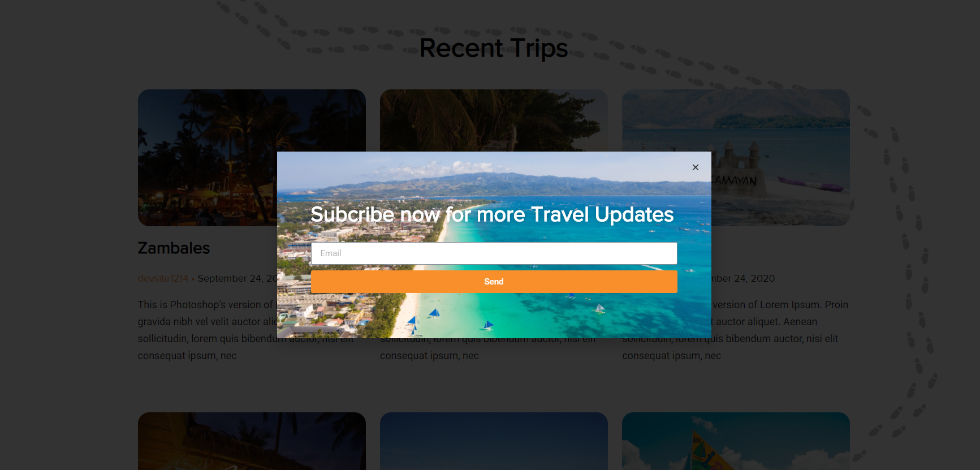Open the bottom-left night hut thumbnail
980x470 pixels.
pyautogui.click(x=252, y=441)
